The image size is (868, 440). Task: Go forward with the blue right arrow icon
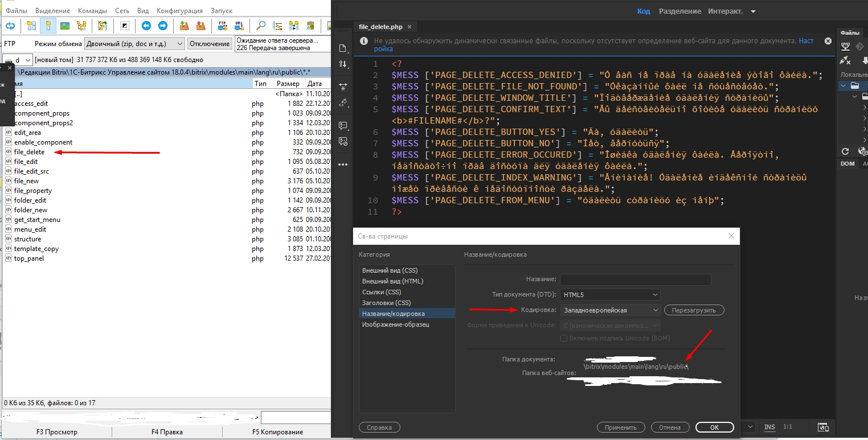click(x=163, y=26)
